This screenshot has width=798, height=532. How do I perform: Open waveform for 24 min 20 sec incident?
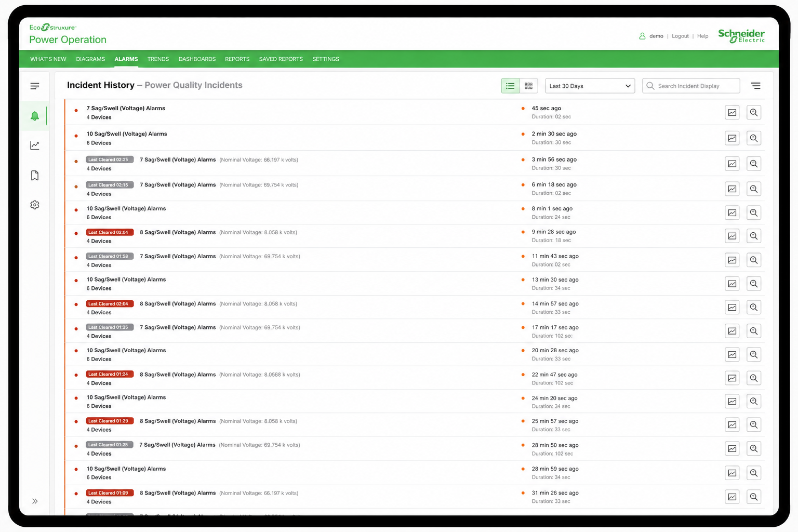click(732, 401)
